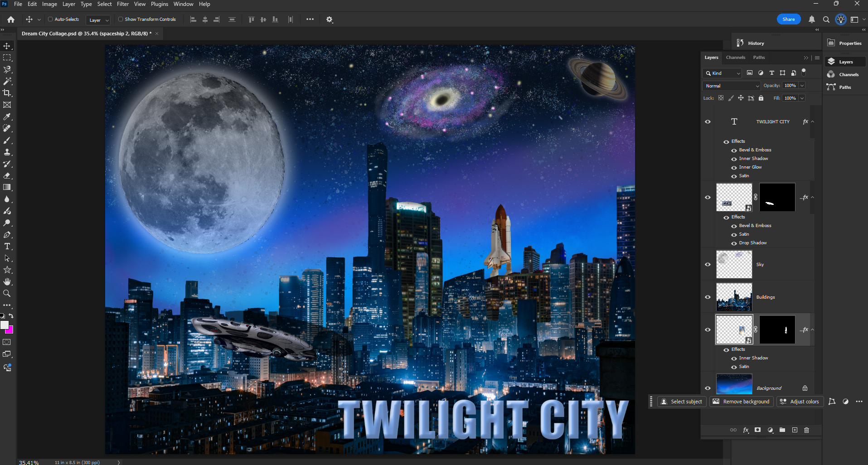Create a new layer

795,430
